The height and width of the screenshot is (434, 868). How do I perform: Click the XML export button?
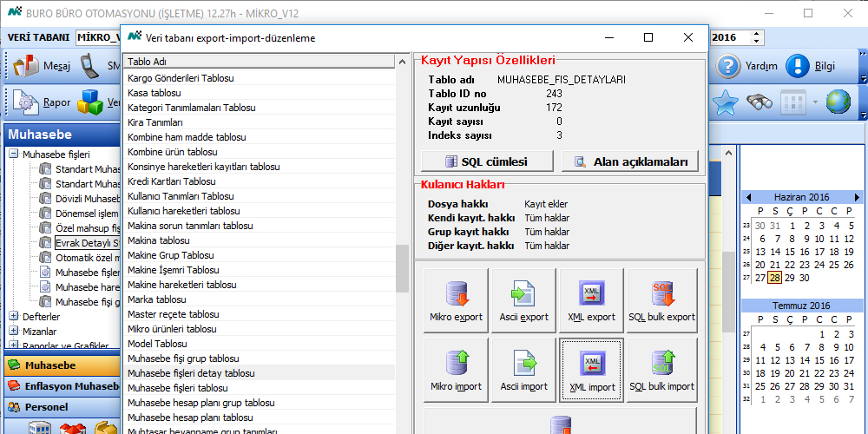point(591,300)
